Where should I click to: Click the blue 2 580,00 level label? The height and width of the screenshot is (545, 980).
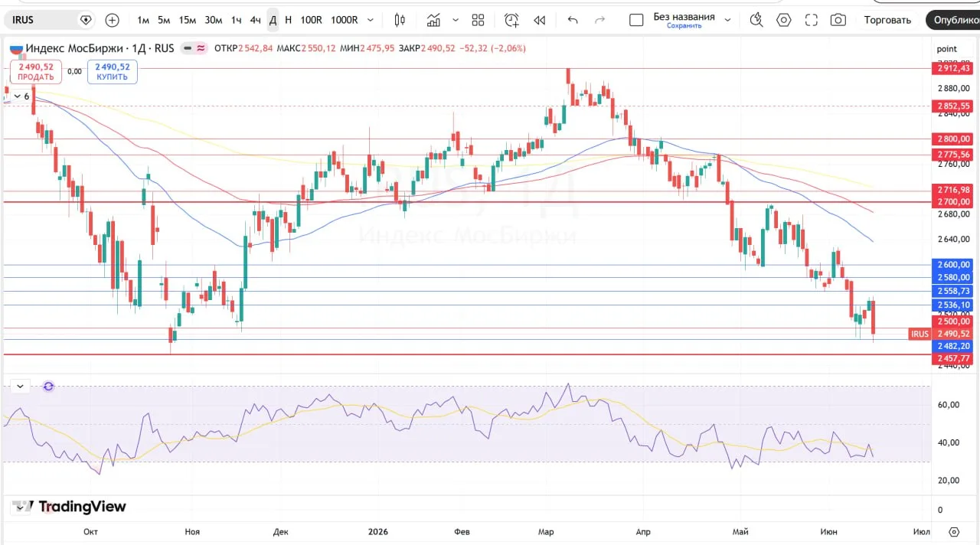953,278
